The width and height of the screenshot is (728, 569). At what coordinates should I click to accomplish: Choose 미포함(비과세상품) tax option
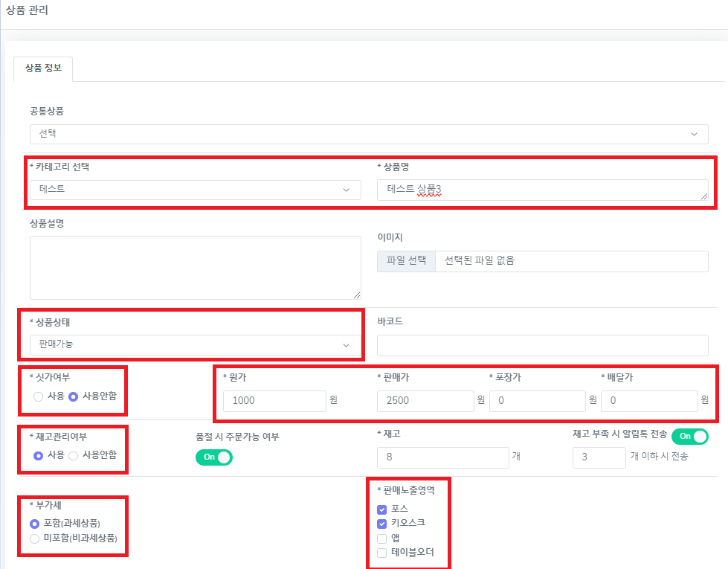35,538
